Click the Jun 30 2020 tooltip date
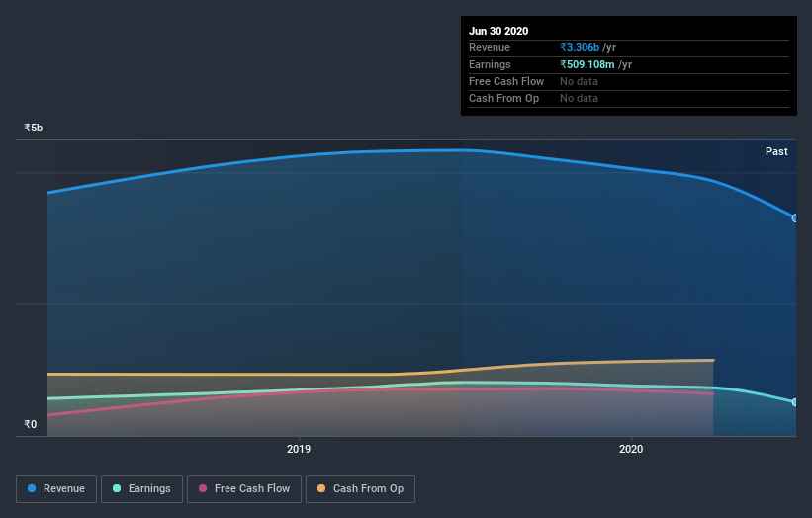 click(498, 31)
